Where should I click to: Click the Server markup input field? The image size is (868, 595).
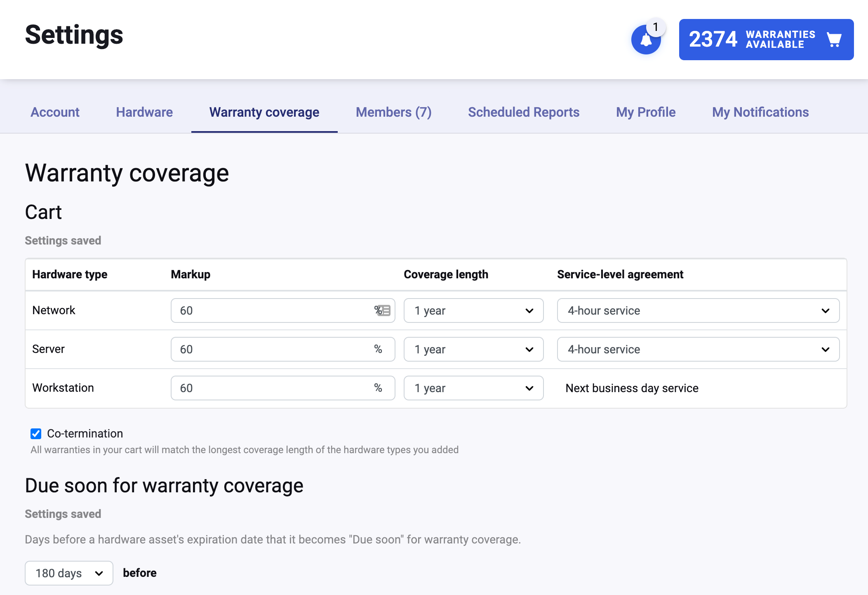272,349
